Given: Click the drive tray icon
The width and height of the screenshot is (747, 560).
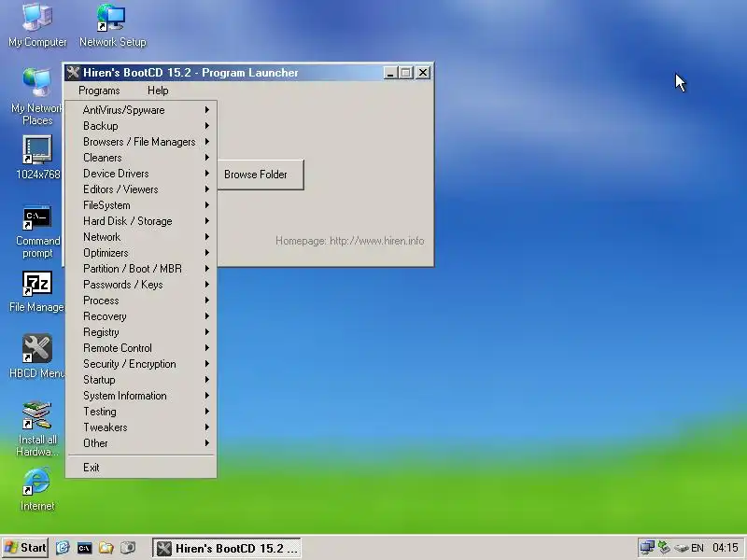Looking at the screenshot, I should (682, 548).
